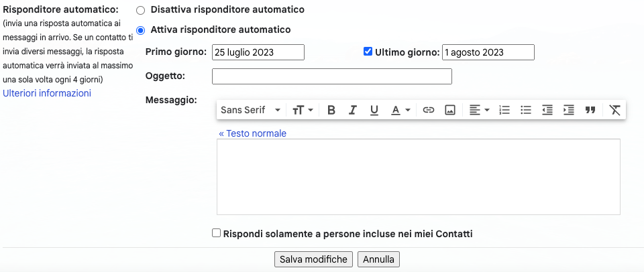Apply italic formatting to message text

(353, 110)
